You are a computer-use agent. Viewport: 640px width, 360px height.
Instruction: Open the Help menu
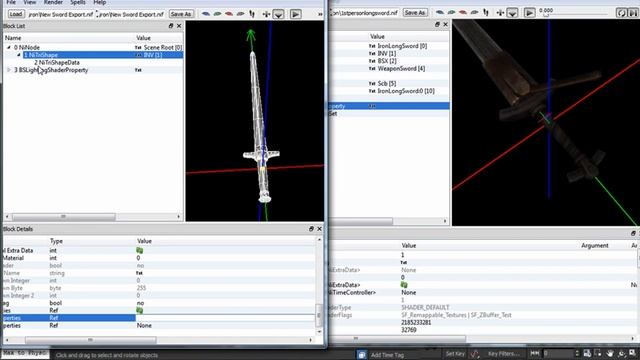pos(100,2)
